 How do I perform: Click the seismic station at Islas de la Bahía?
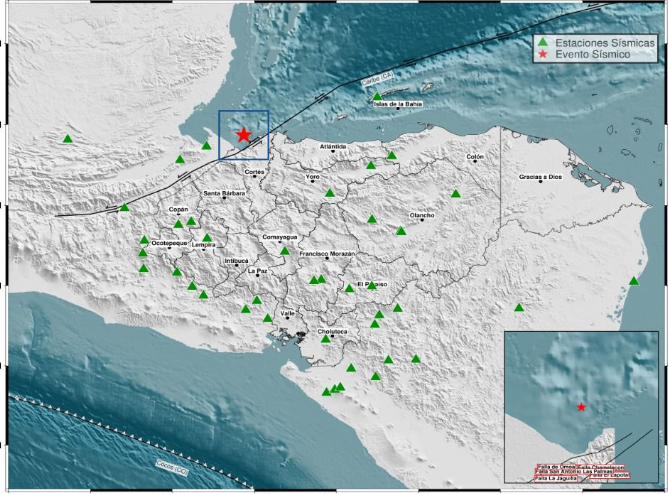(376, 96)
